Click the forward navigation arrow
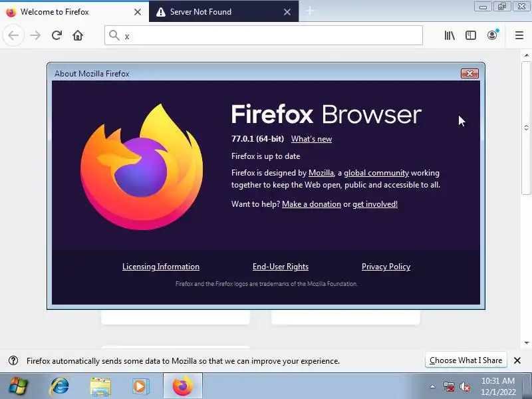 pyautogui.click(x=35, y=35)
